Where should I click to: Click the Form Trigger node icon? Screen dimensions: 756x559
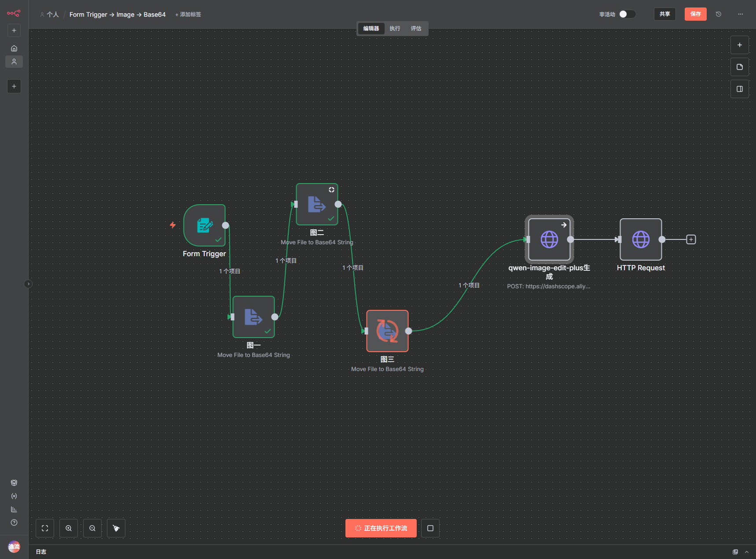(x=205, y=225)
